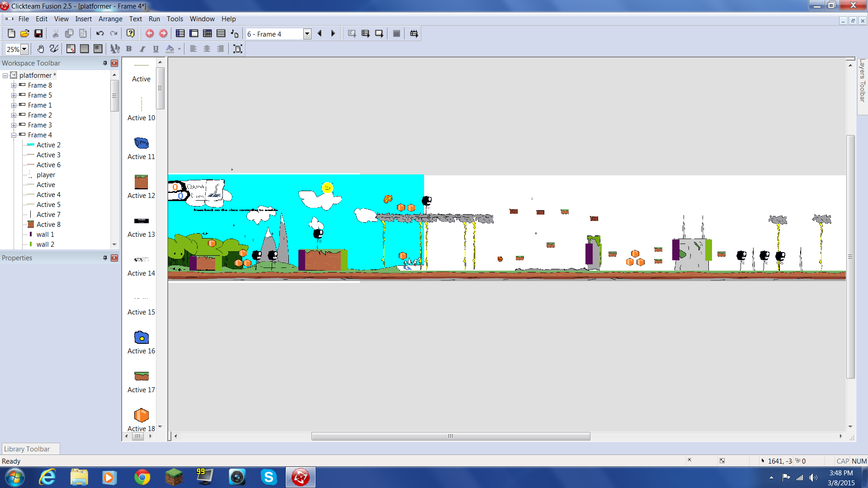Open Skype from taskbar
Viewport: 868px width, 488px height.
pos(269,477)
